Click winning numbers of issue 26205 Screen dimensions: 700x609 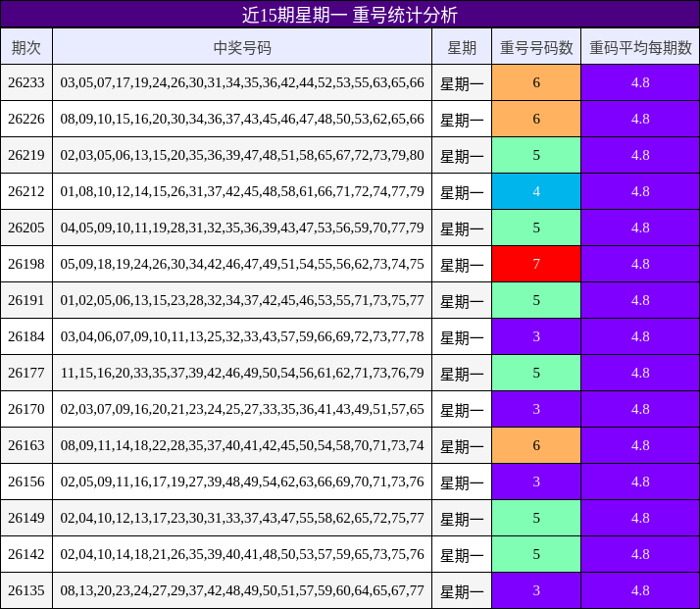(x=242, y=228)
